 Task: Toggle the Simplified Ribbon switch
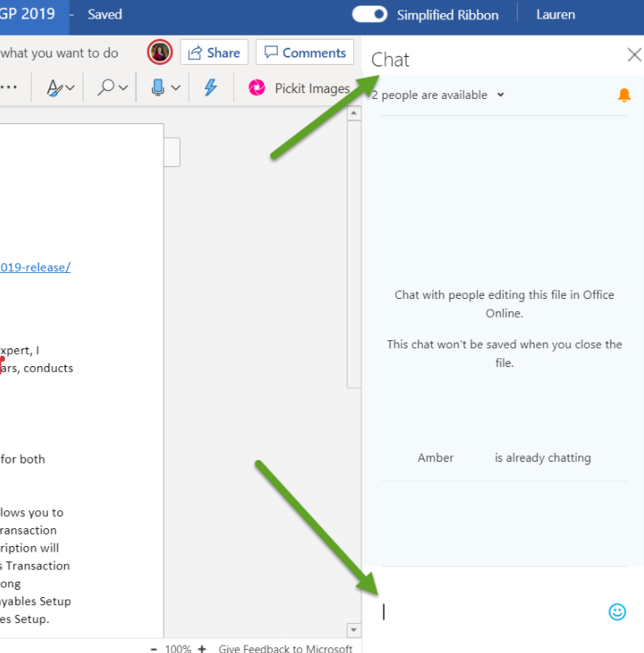369,14
